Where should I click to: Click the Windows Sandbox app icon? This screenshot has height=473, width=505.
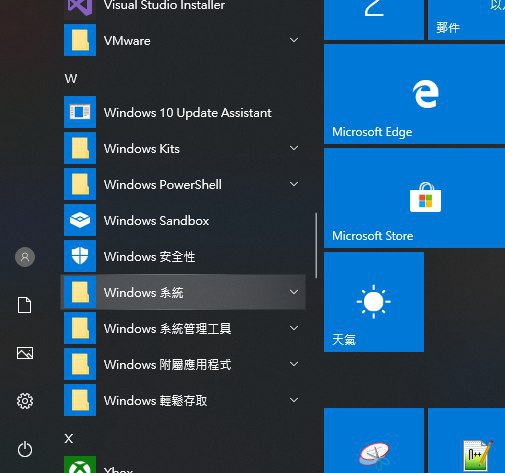[x=80, y=220]
